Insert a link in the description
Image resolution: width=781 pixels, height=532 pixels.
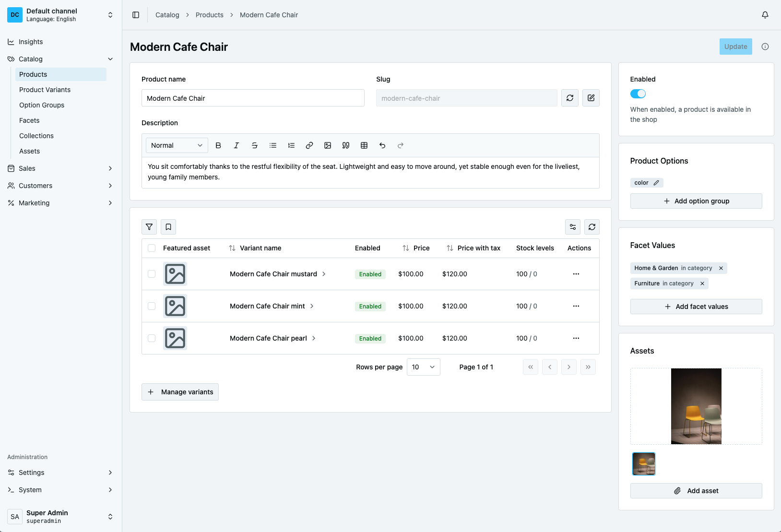309,145
